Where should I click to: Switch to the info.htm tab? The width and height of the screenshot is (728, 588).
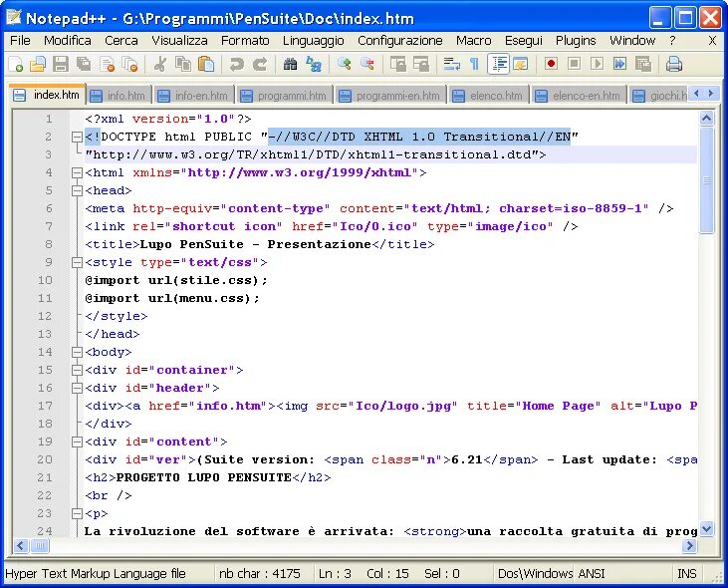(x=120, y=96)
